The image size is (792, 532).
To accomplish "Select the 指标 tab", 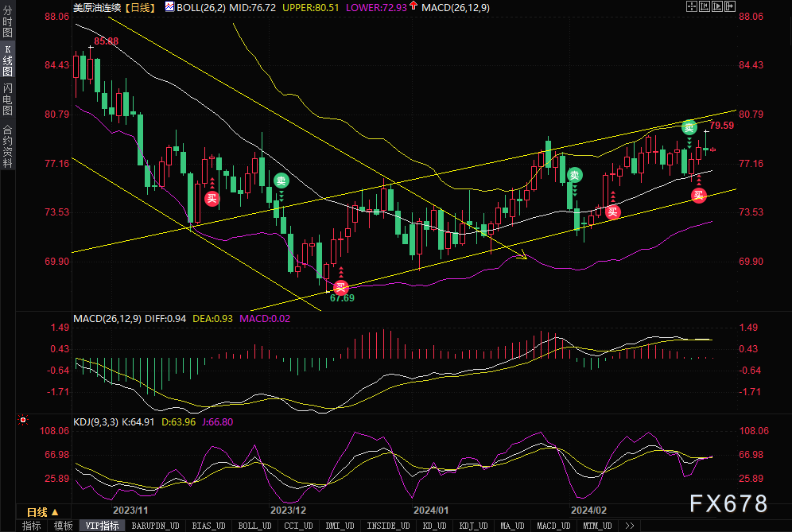I will [32, 526].
